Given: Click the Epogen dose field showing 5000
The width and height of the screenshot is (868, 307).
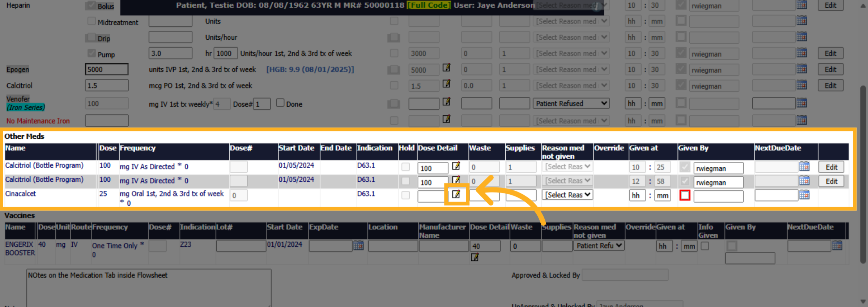Looking at the screenshot, I should point(107,69).
